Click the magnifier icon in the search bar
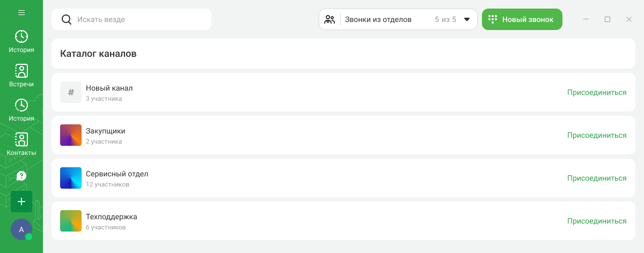This screenshot has width=644, height=253. click(67, 19)
